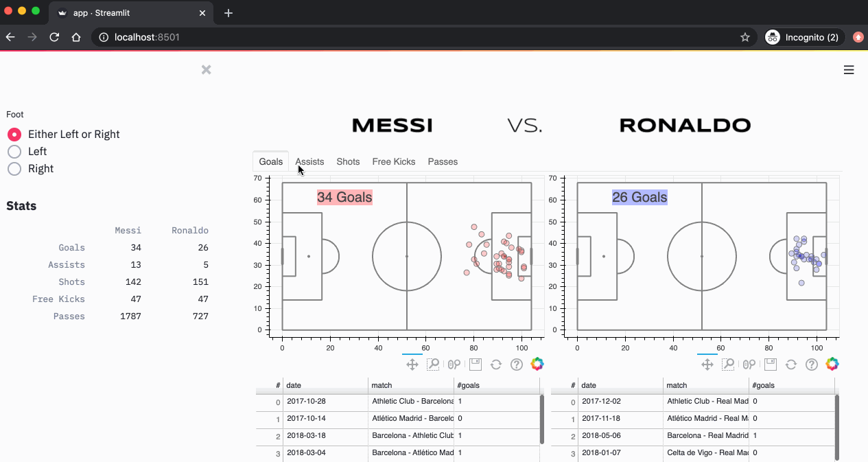Open Help icon on Ronaldo chart toolbar
The height and width of the screenshot is (462, 868).
click(x=812, y=365)
